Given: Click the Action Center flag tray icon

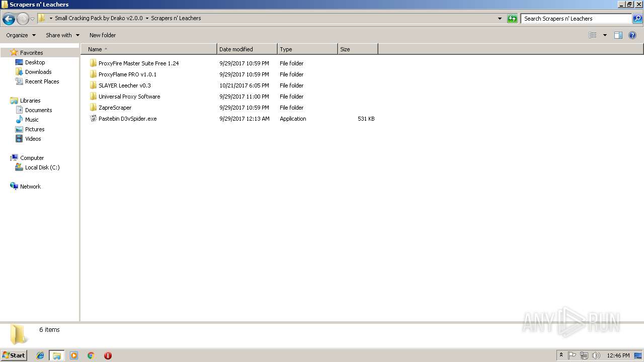Looking at the screenshot, I should point(572,355).
